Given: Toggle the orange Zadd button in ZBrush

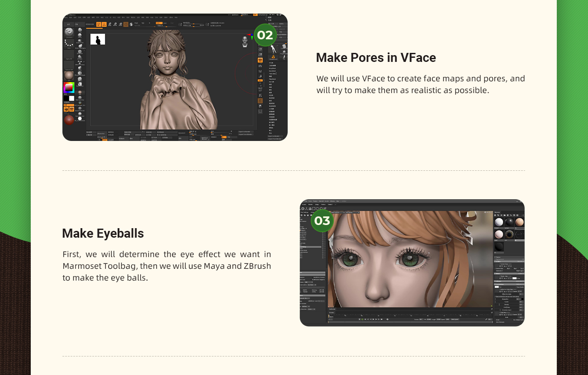Looking at the screenshot, I should pyautogui.click(x=158, y=22).
